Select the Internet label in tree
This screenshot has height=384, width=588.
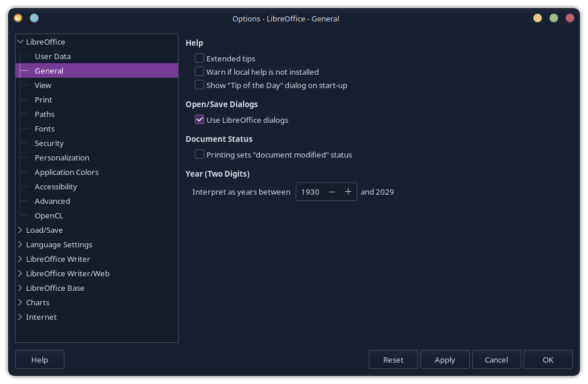41,317
